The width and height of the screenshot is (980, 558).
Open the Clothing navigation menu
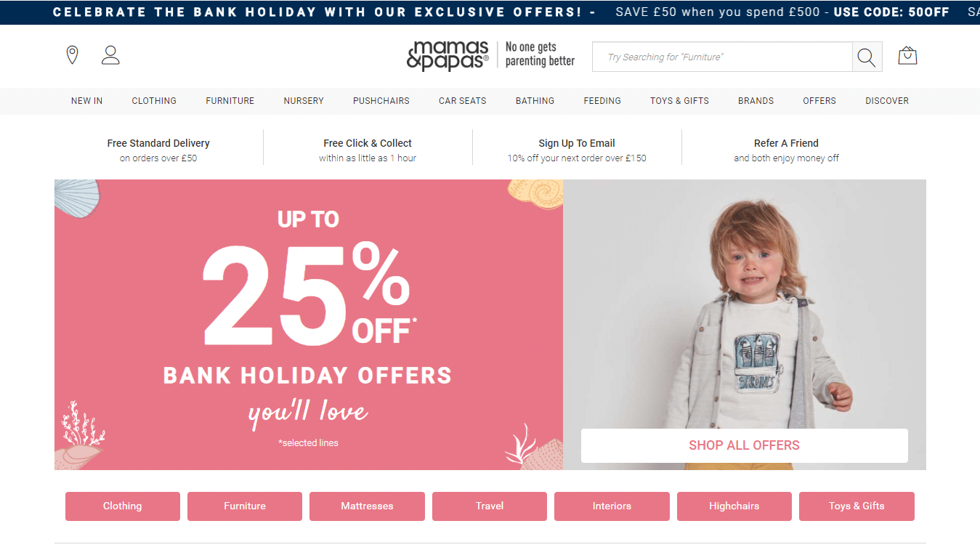tap(154, 101)
